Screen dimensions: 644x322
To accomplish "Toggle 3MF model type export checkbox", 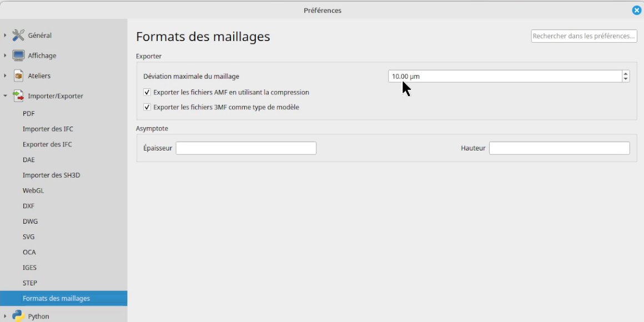I will coord(147,107).
